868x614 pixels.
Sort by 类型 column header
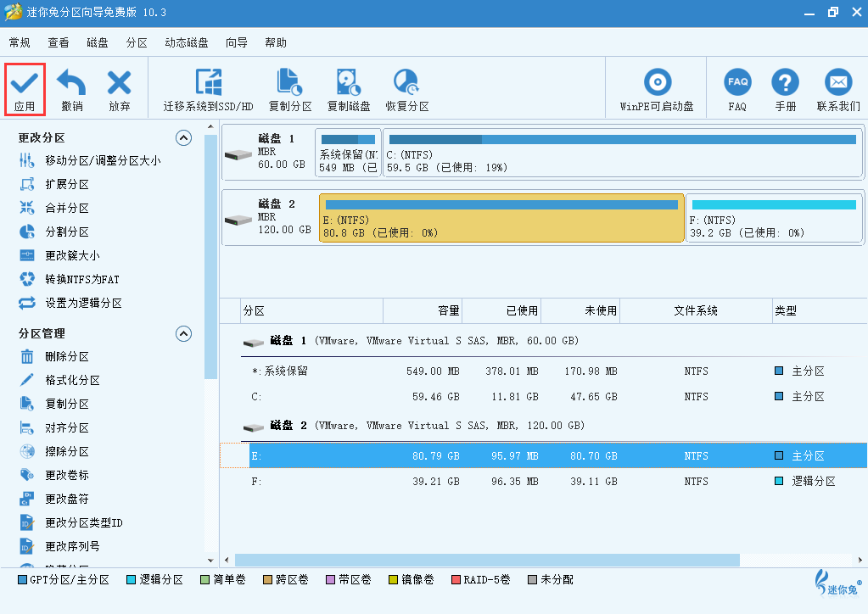pyautogui.click(x=820, y=311)
